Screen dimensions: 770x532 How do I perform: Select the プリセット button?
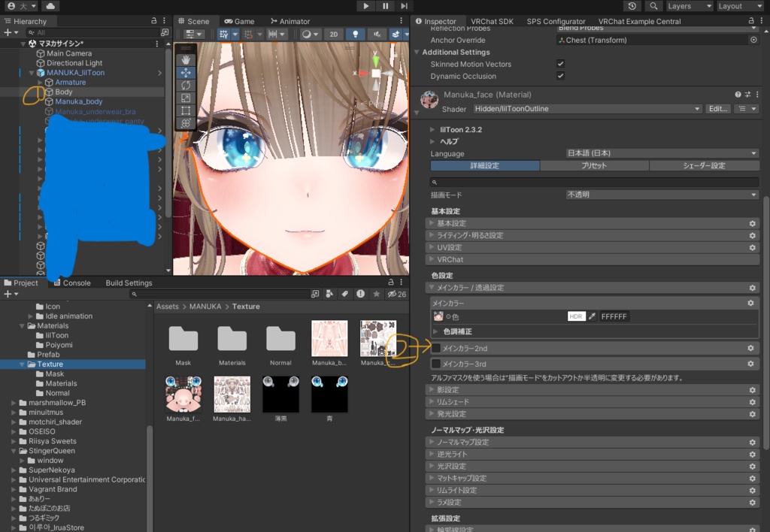(594, 166)
